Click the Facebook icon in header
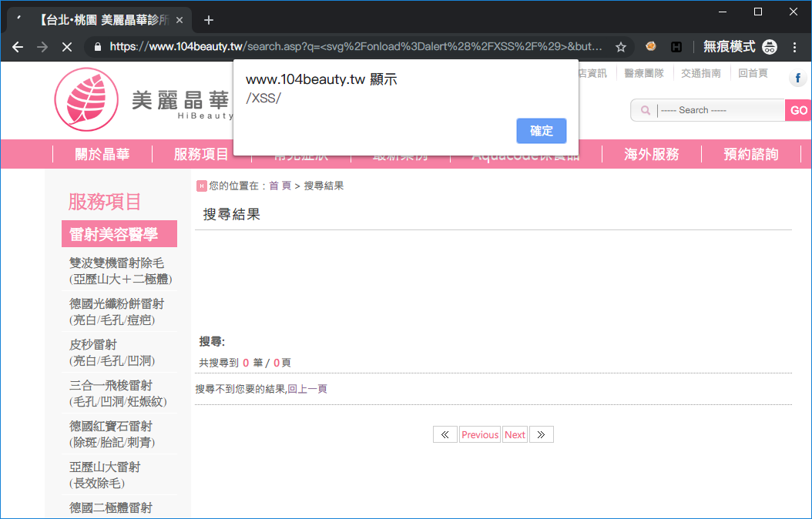The height and width of the screenshot is (519, 812). [797, 78]
